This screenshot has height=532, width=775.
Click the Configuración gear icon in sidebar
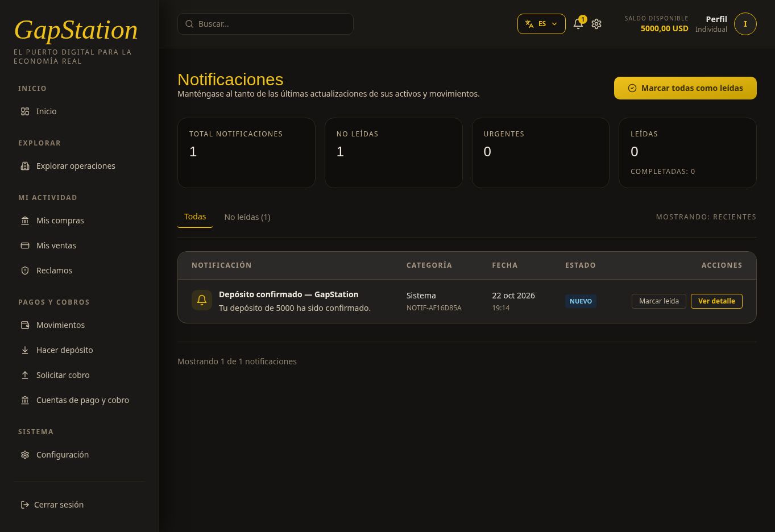click(x=25, y=455)
